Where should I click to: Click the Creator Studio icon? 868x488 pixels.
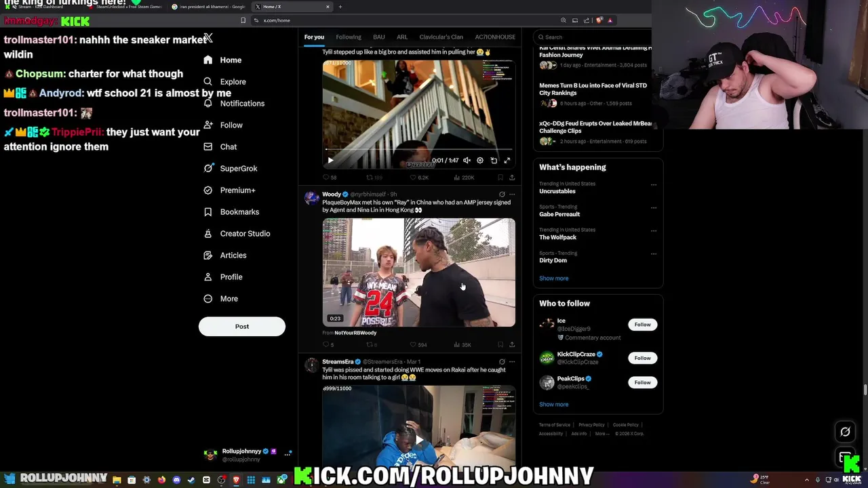pos(208,233)
